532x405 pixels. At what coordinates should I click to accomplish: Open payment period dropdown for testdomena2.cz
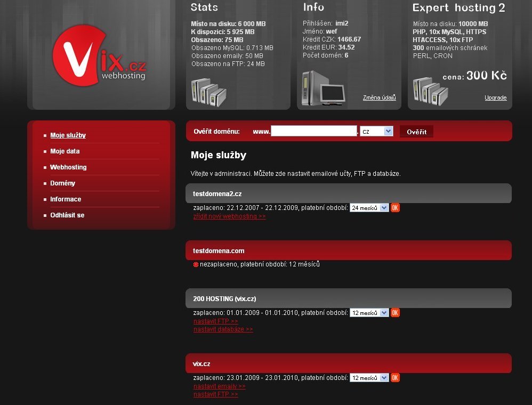tap(369, 208)
